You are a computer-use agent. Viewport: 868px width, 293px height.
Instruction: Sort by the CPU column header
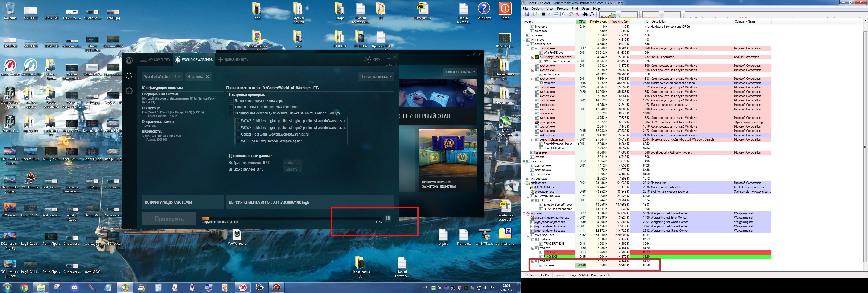click(580, 21)
